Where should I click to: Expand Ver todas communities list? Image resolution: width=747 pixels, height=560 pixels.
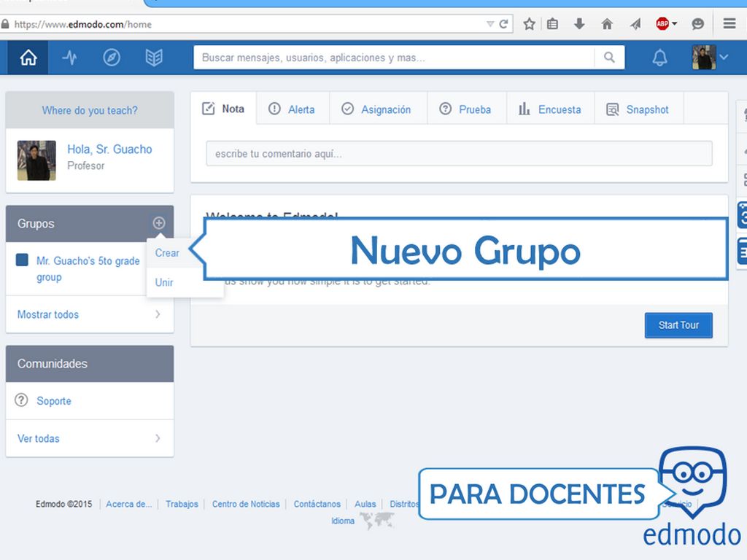(89, 438)
